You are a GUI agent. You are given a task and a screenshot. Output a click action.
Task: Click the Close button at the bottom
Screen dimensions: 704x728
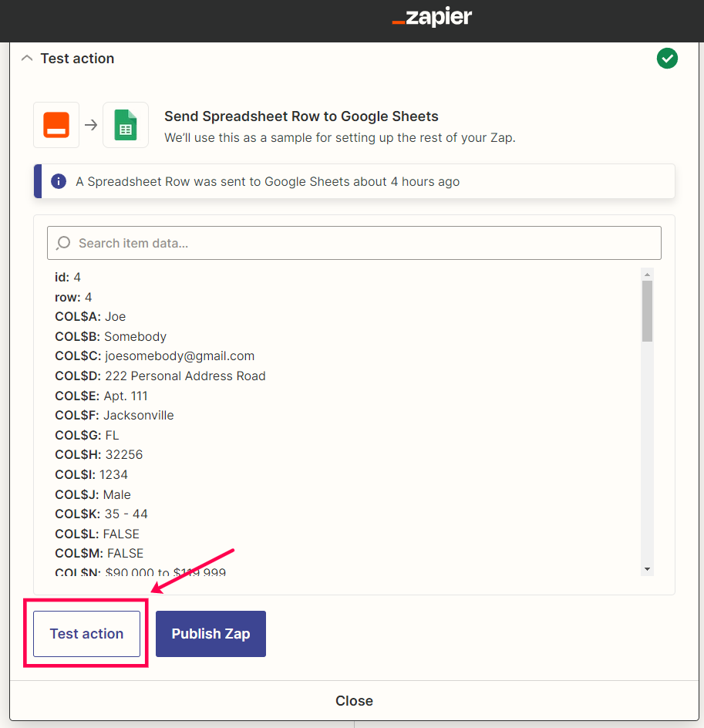click(x=354, y=700)
